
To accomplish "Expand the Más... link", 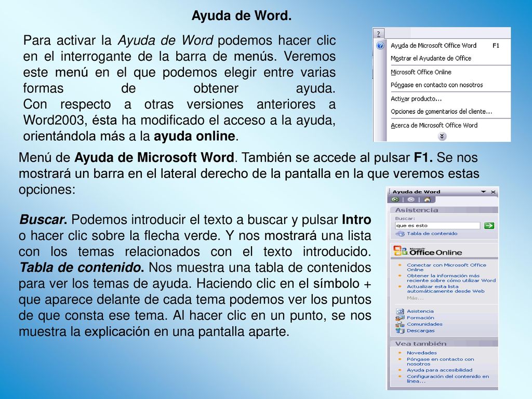I will click(415, 298).
